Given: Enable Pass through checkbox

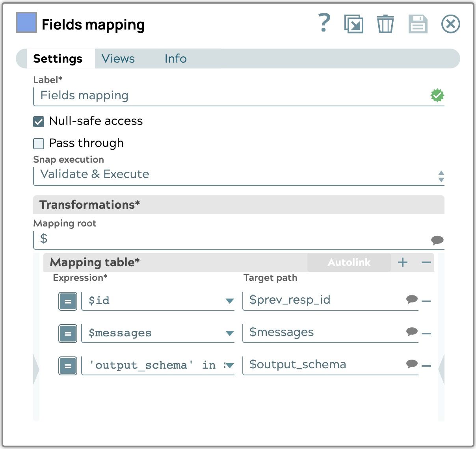Looking at the screenshot, I should (39, 143).
